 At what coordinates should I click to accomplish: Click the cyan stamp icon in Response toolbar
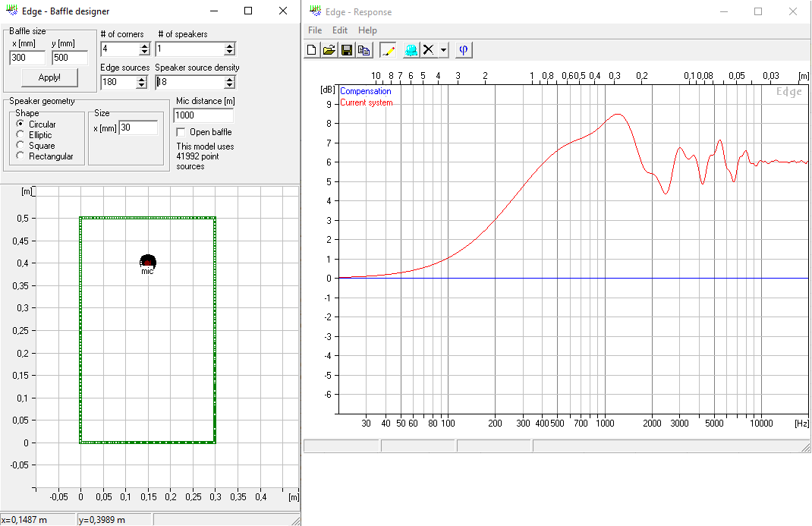point(411,50)
